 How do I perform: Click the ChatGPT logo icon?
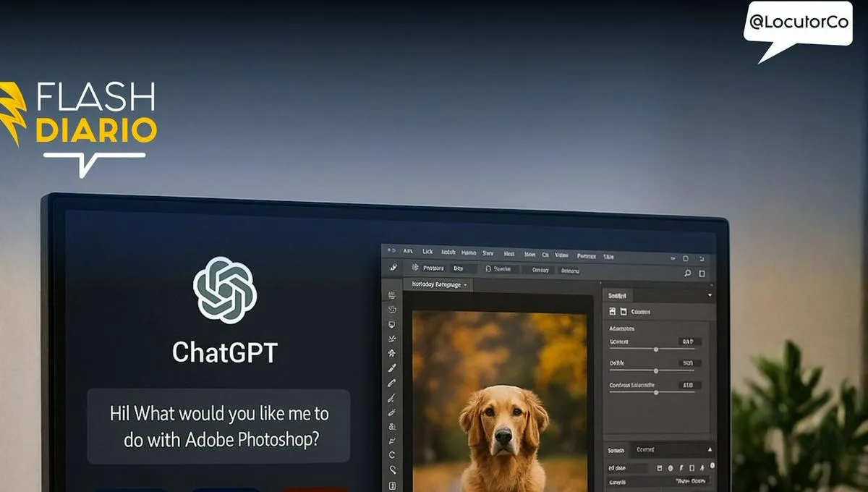click(x=225, y=289)
